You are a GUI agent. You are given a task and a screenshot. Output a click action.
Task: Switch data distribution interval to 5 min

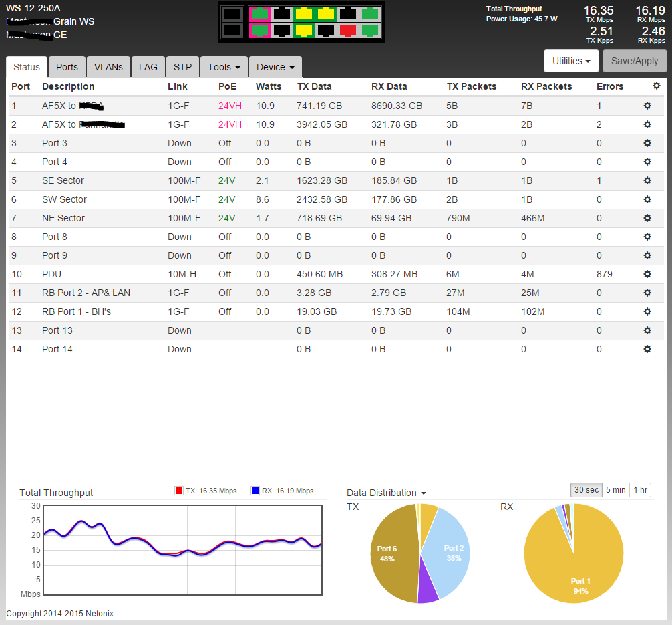tap(615, 490)
